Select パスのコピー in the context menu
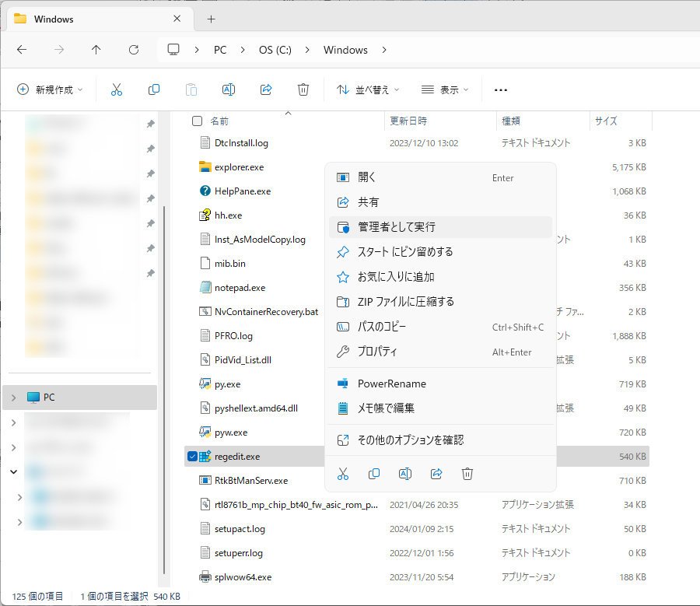The height and width of the screenshot is (606, 700). coord(441,327)
